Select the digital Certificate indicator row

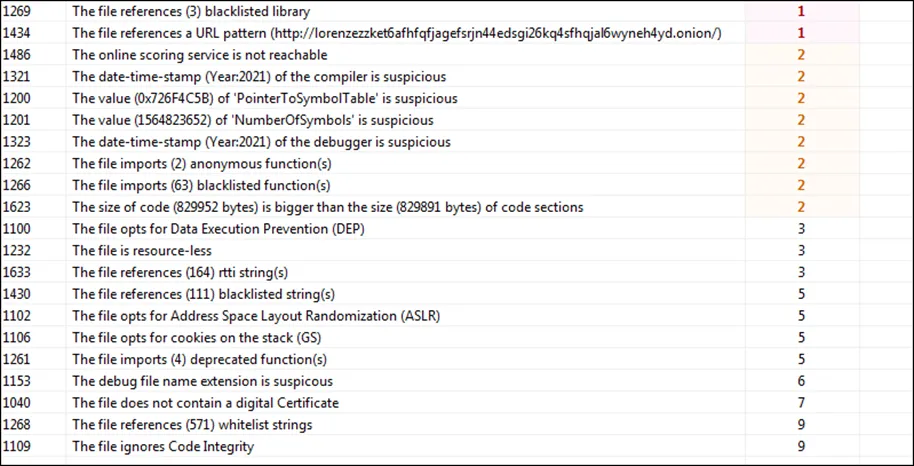pyautogui.click(x=457, y=403)
